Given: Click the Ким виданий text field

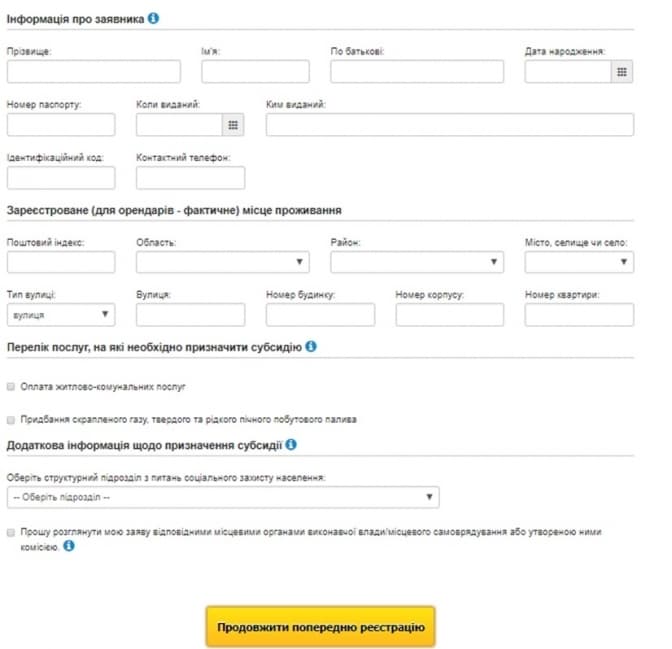Looking at the screenshot, I should [449, 124].
